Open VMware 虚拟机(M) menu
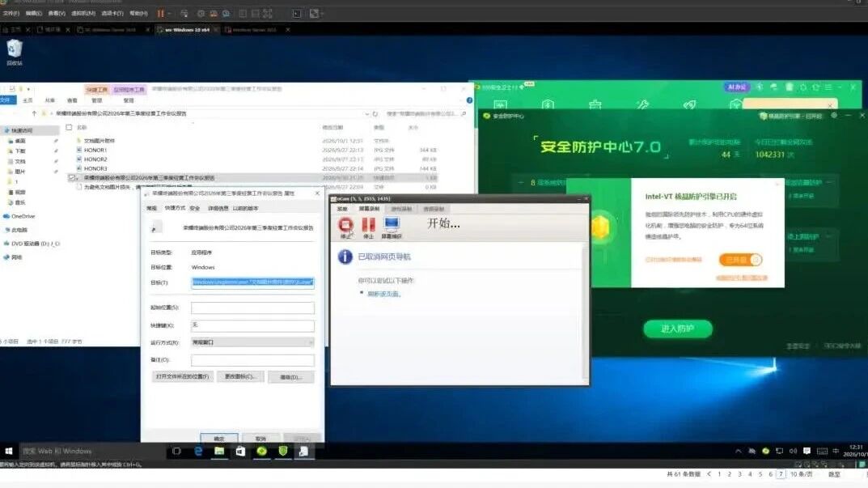Viewport: 868px width, 488px height. 83,13
